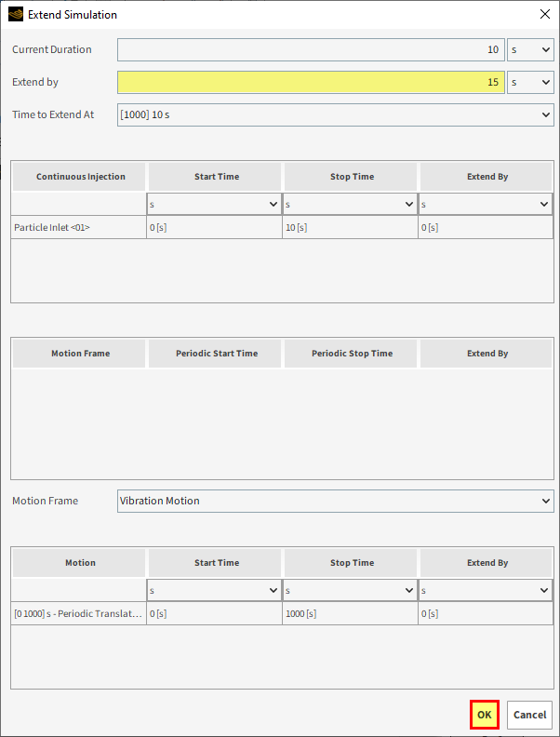Open the Time to Extend At dropdown
Screen dimensions: 560x737
point(336,114)
